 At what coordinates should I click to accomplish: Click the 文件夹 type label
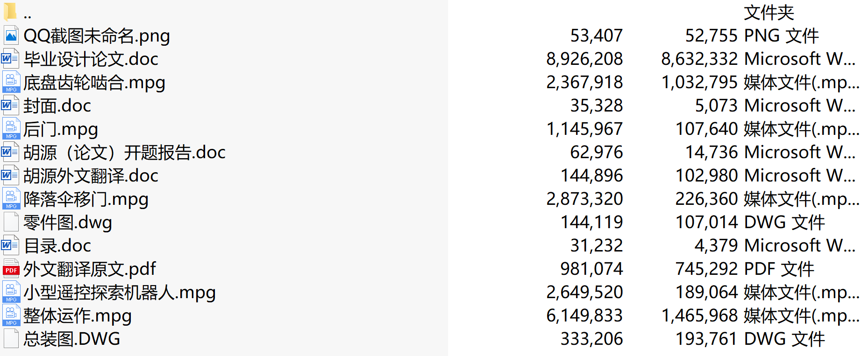769,13
